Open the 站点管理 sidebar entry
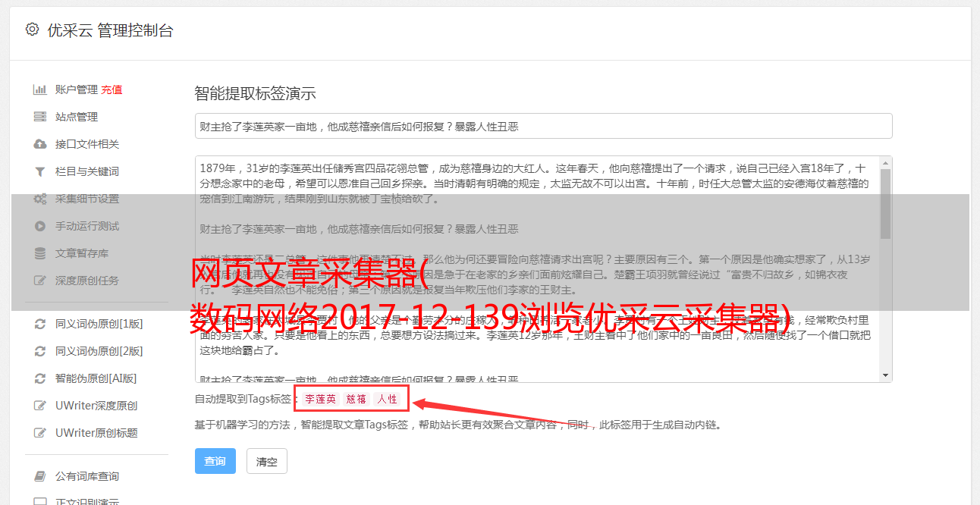Image resolution: width=980 pixels, height=505 pixels. (77, 117)
